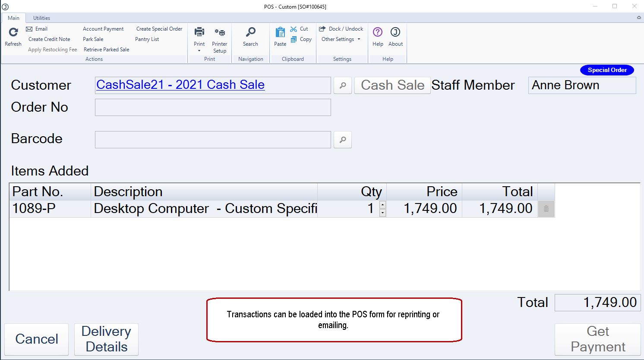Image resolution: width=644 pixels, height=360 pixels.
Task: Click Create Credit Note
Action: pos(49,39)
